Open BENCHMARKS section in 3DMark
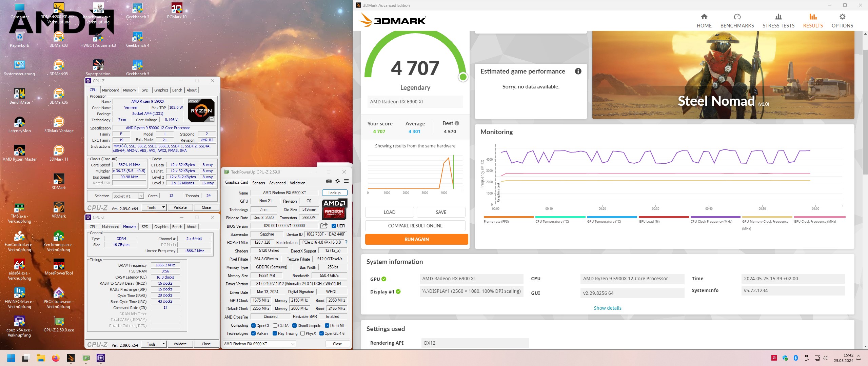 point(737,21)
